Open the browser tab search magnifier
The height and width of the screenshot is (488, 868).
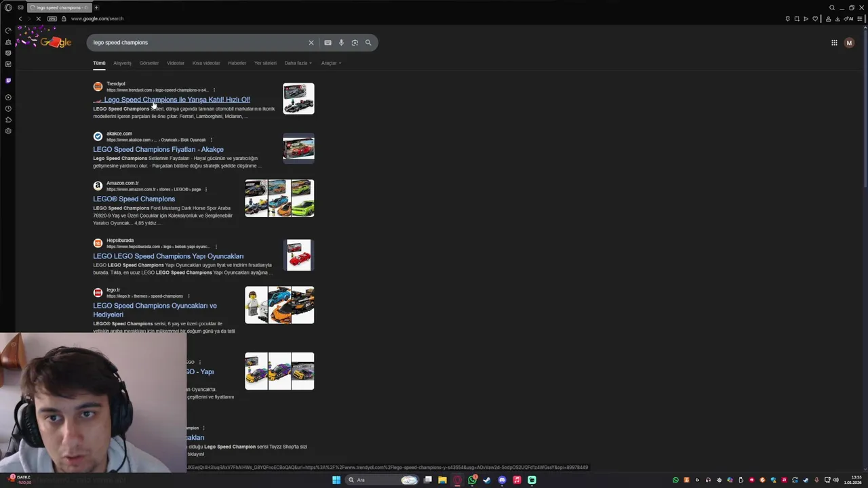pos(832,7)
